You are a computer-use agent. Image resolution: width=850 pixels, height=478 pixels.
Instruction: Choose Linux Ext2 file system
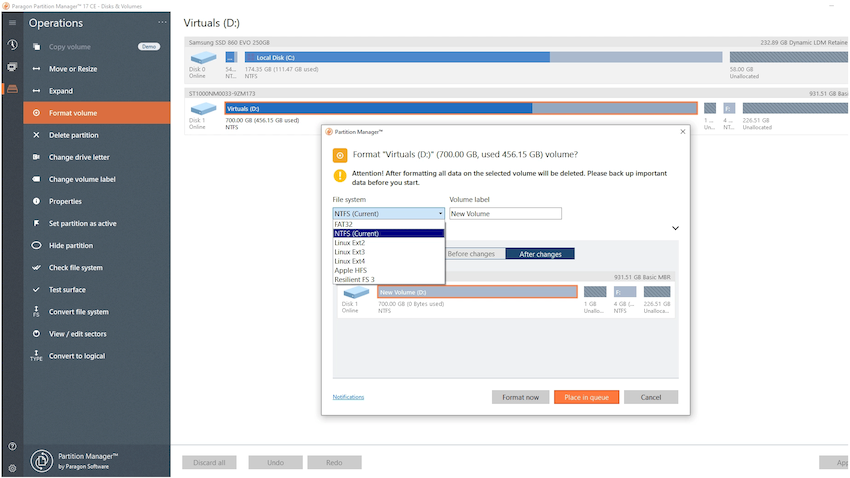389,243
